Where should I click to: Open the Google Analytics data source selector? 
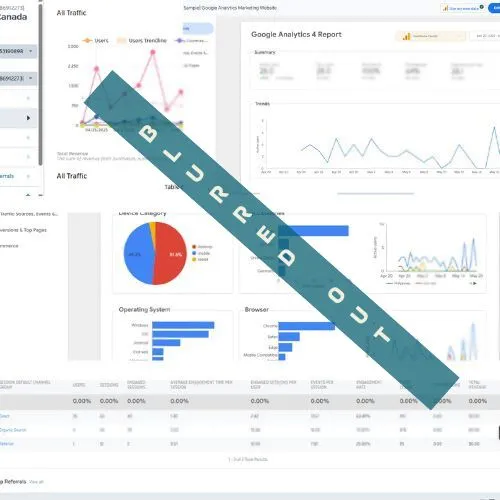tap(431, 36)
